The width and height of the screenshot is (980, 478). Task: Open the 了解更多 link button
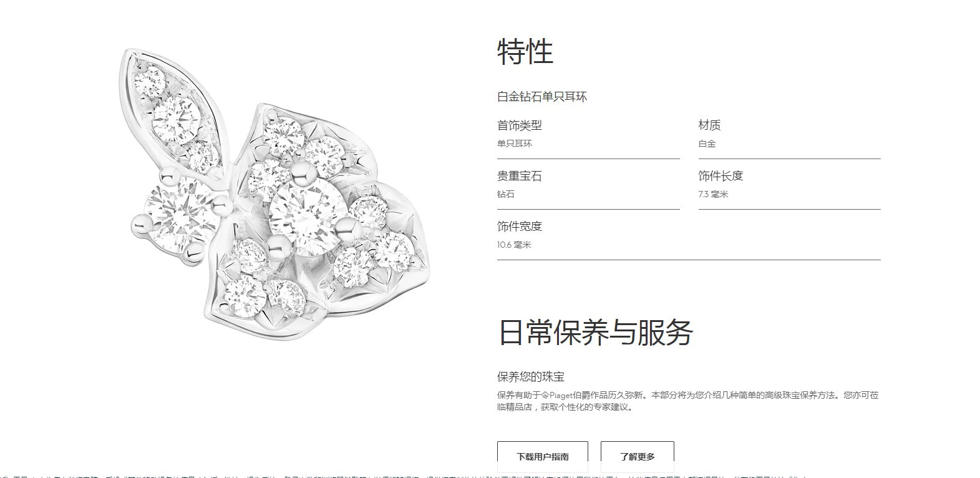[637, 456]
